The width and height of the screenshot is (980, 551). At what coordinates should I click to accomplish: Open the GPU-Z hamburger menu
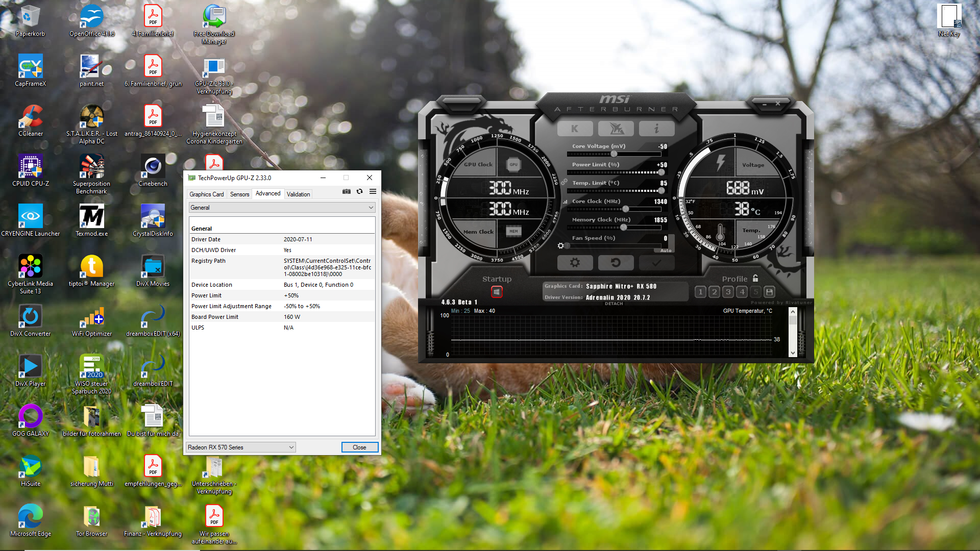[373, 191]
